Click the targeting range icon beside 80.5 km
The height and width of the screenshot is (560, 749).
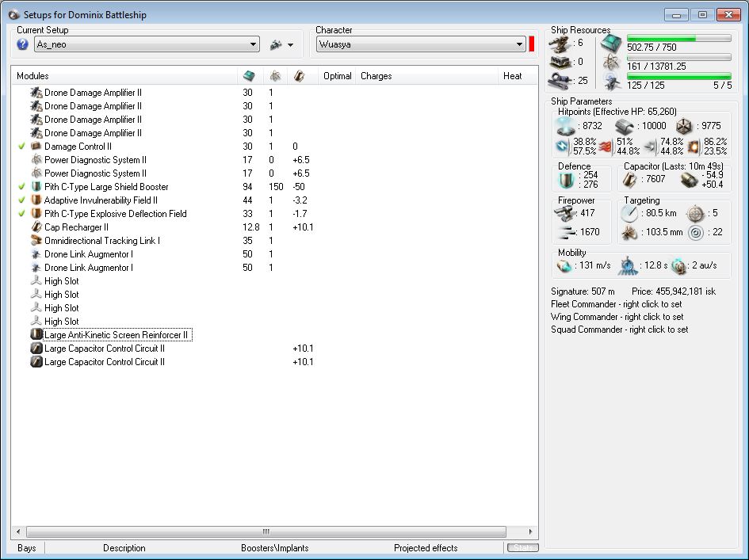[629, 213]
